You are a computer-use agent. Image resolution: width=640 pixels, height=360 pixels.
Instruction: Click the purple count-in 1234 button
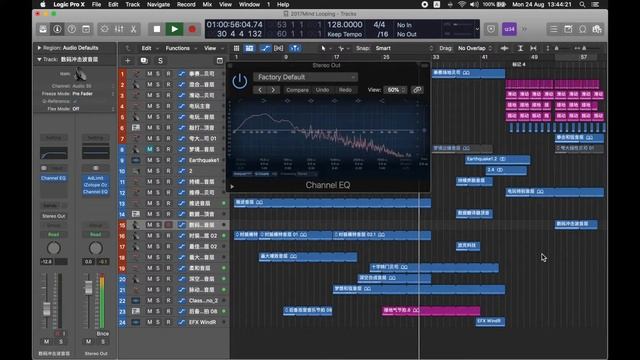coord(509,29)
